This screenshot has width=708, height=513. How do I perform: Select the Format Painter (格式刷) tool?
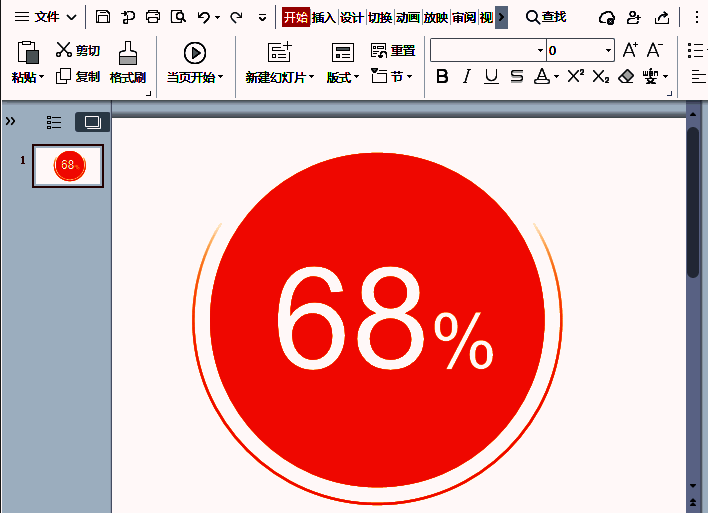pos(127,62)
